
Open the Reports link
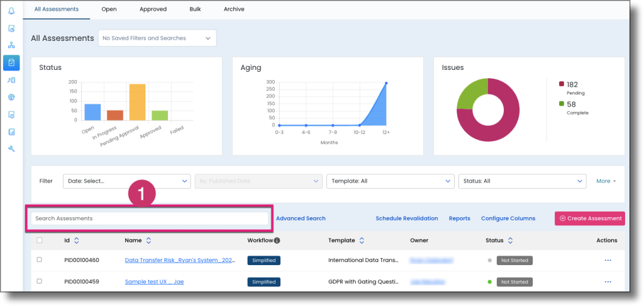click(x=460, y=218)
